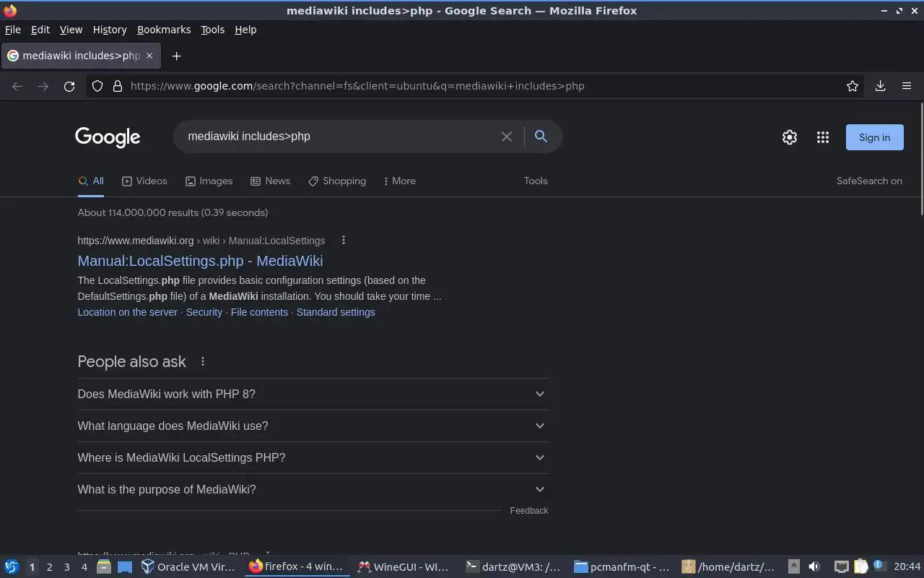Open file manager quick-launch icon in taskbar

tap(104, 567)
